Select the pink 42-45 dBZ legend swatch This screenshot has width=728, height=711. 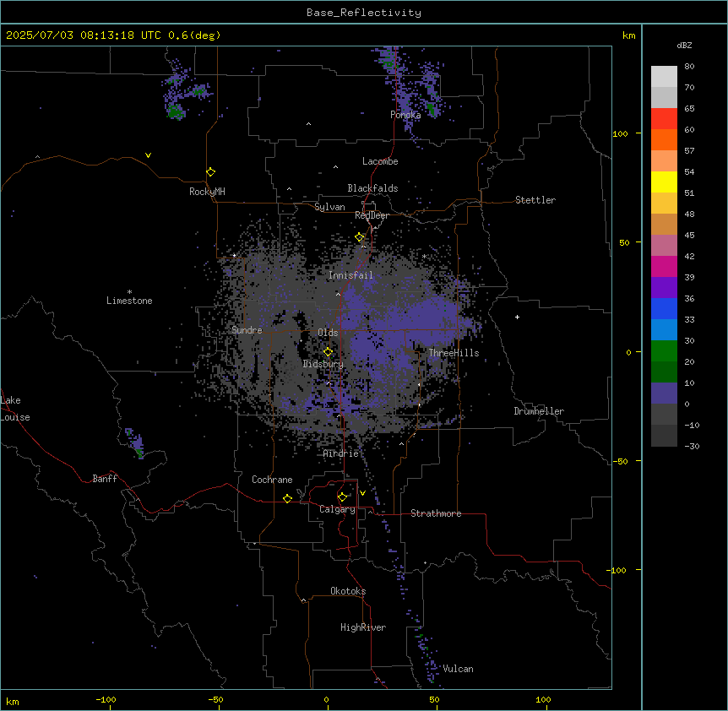[x=664, y=246]
